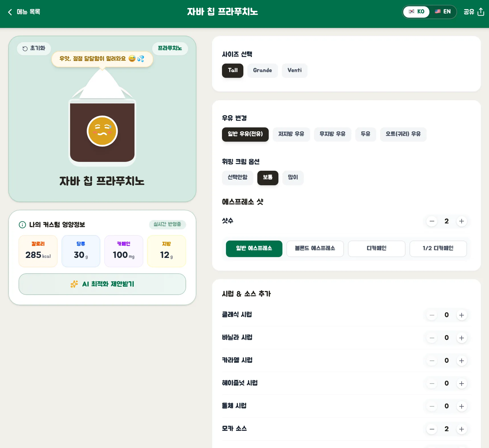
Task: Choose 일반 우유(전유) milk
Action: [x=245, y=134]
